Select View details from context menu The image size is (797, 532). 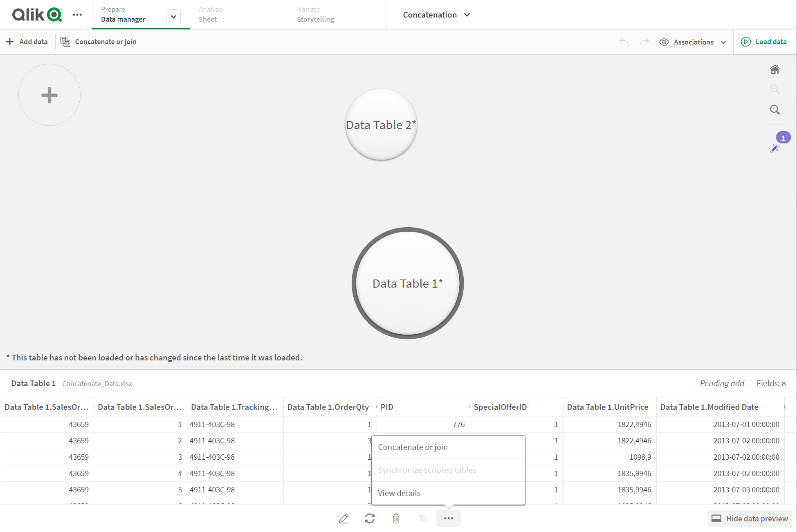(400, 493)
